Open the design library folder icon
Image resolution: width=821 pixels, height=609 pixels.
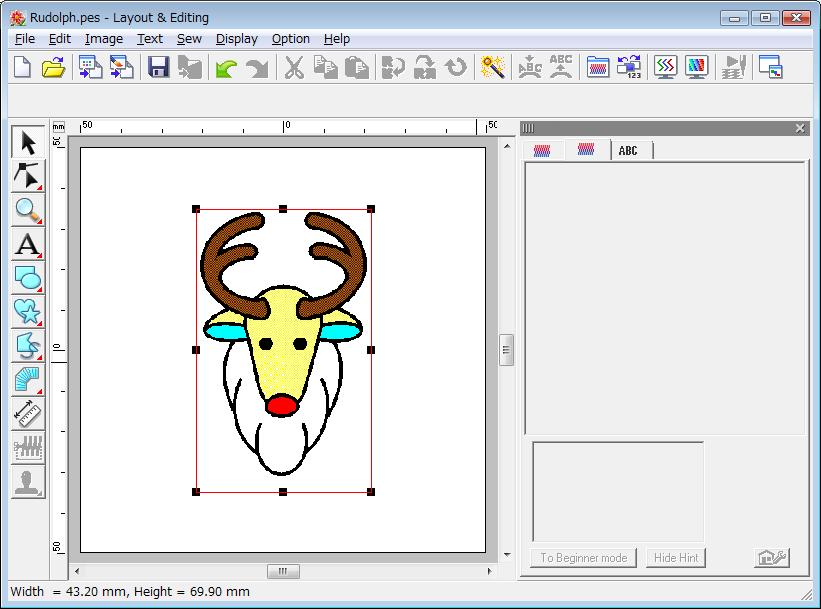tap(597, 68)
